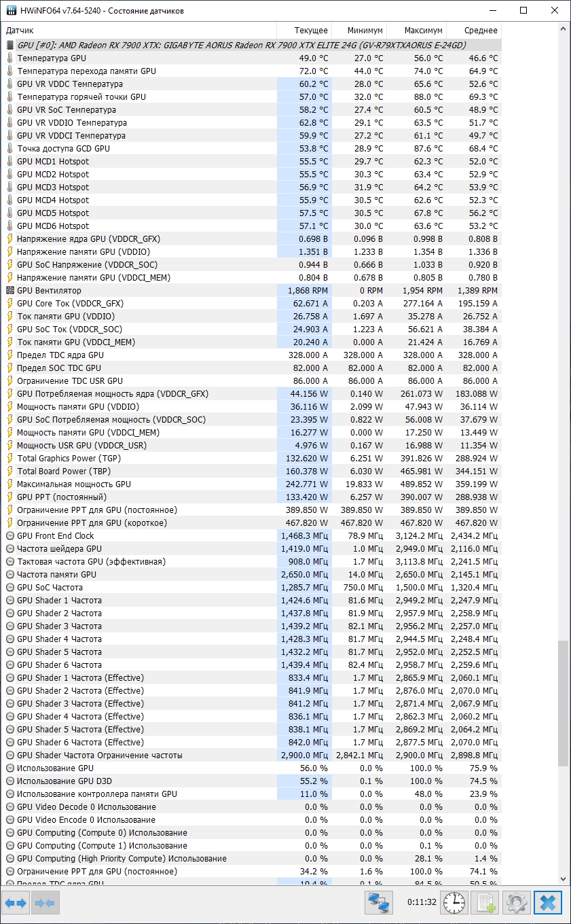This screenshot has height=924, width=571.
Task: Open sensor settings gear button
Action: (x=516, y=903)
